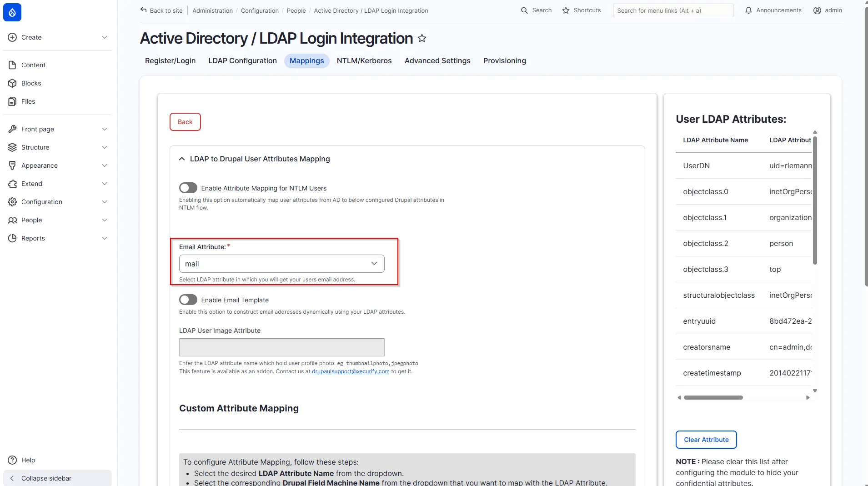Click the Announcements bell icon

coord(748,10)
